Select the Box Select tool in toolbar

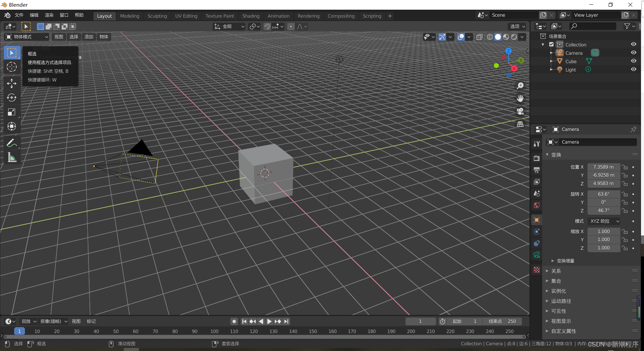[12, 53]
